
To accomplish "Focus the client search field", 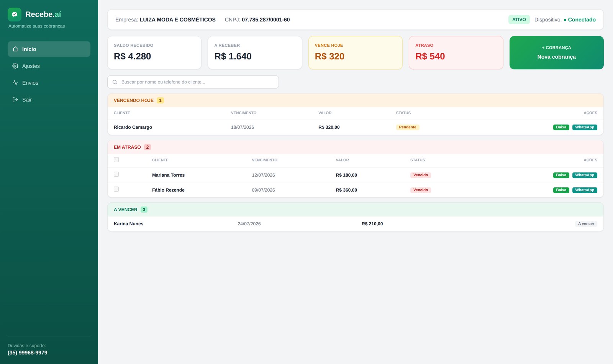I will (193, 82).
